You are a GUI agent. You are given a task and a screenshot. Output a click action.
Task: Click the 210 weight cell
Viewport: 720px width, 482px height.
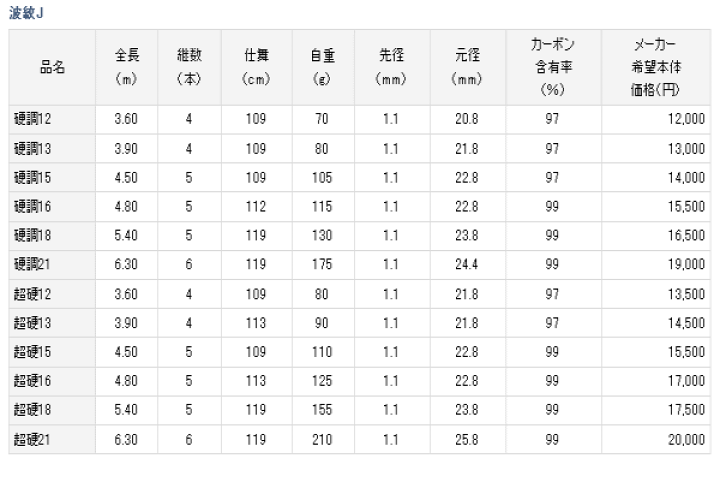[x=323, y=439]
